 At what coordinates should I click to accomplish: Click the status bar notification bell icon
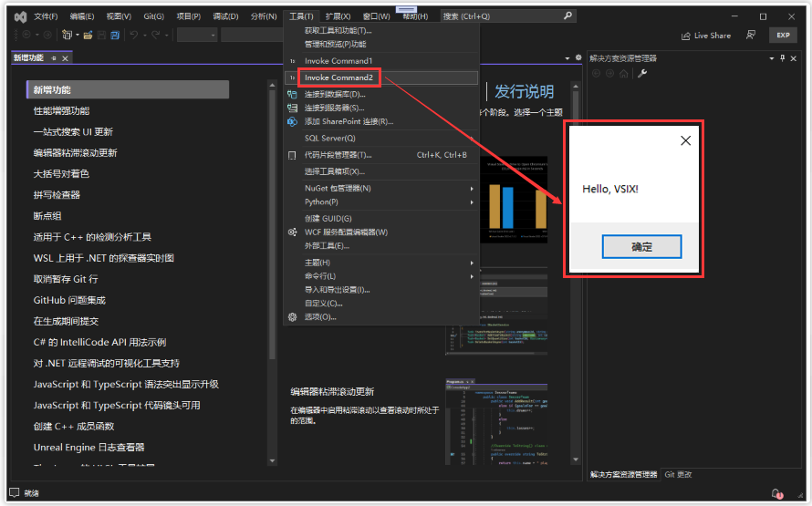point(776,493)
